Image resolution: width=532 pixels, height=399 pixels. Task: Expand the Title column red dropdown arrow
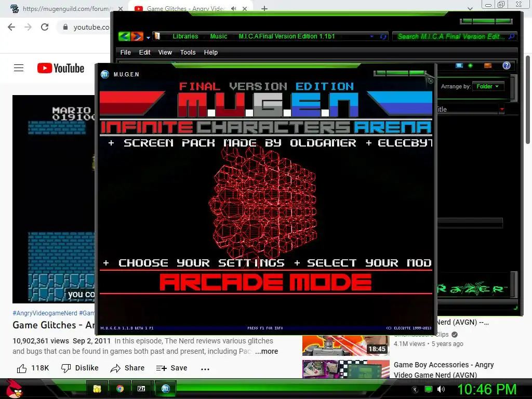(x=502, y=109)
